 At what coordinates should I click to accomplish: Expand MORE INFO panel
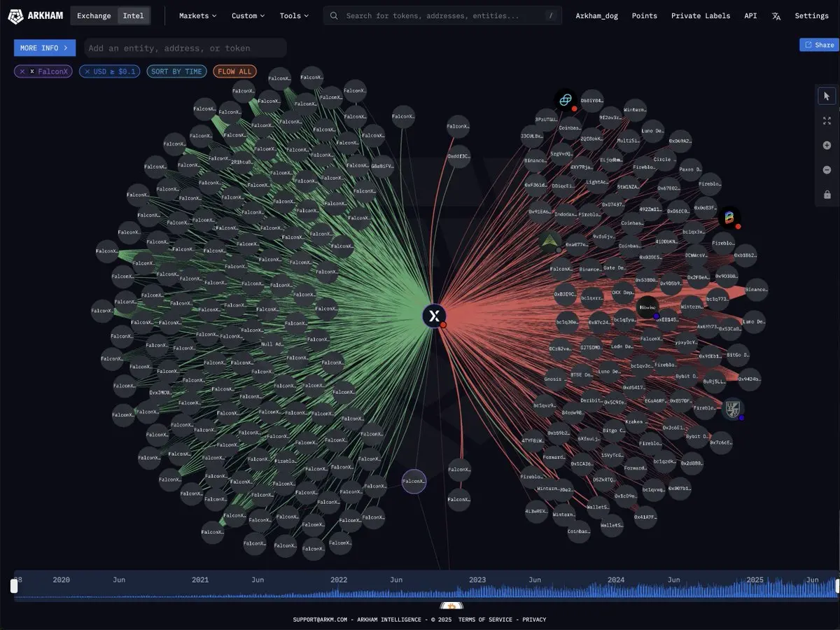tap(45, 48)
